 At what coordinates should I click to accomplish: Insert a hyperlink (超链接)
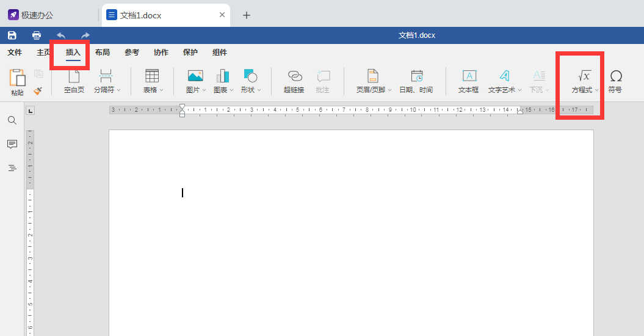[x=294, y=81]
